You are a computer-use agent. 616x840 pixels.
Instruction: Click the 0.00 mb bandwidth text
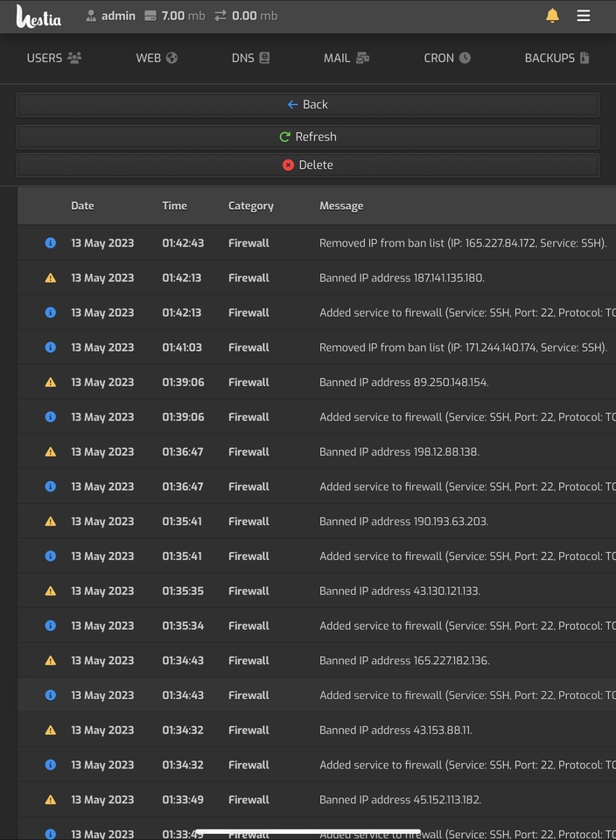(x=255, y=16)
